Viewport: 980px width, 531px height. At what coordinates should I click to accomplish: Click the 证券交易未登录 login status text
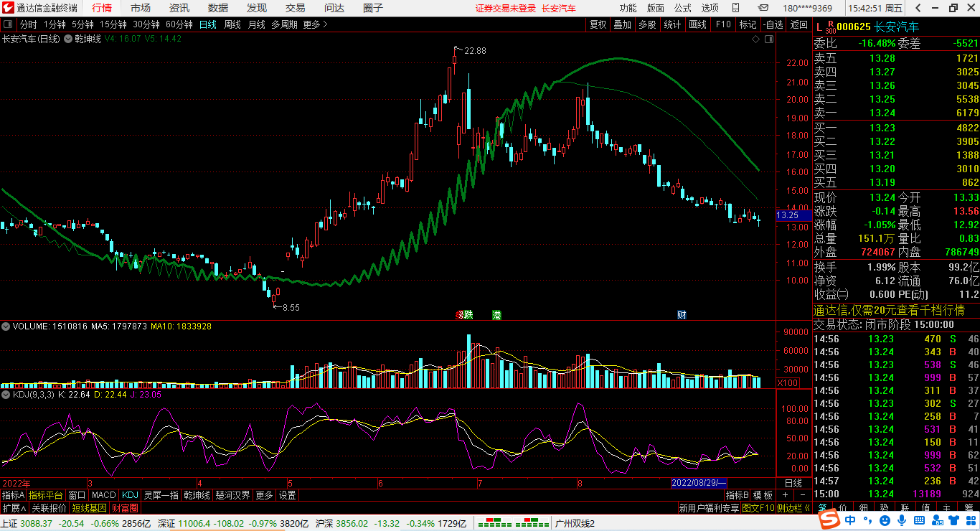(505, 8)
